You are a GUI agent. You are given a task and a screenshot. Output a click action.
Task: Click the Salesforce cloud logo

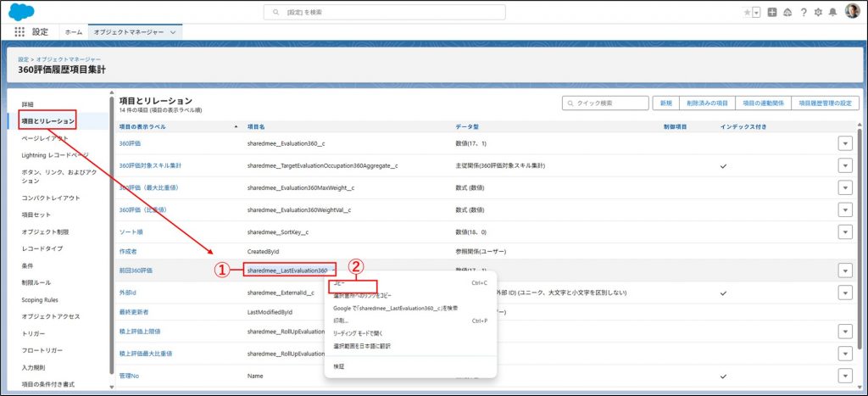(x=19, y=11)
